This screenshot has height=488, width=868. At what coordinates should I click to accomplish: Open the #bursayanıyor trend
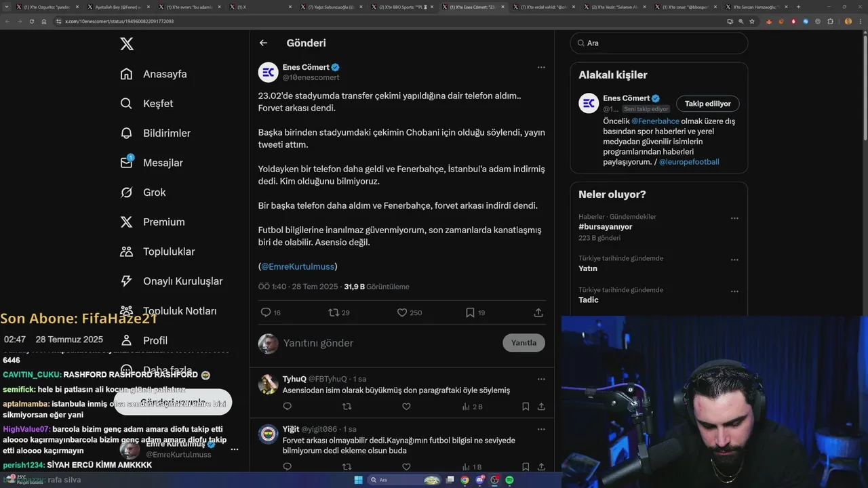click(x=606, y=227)
